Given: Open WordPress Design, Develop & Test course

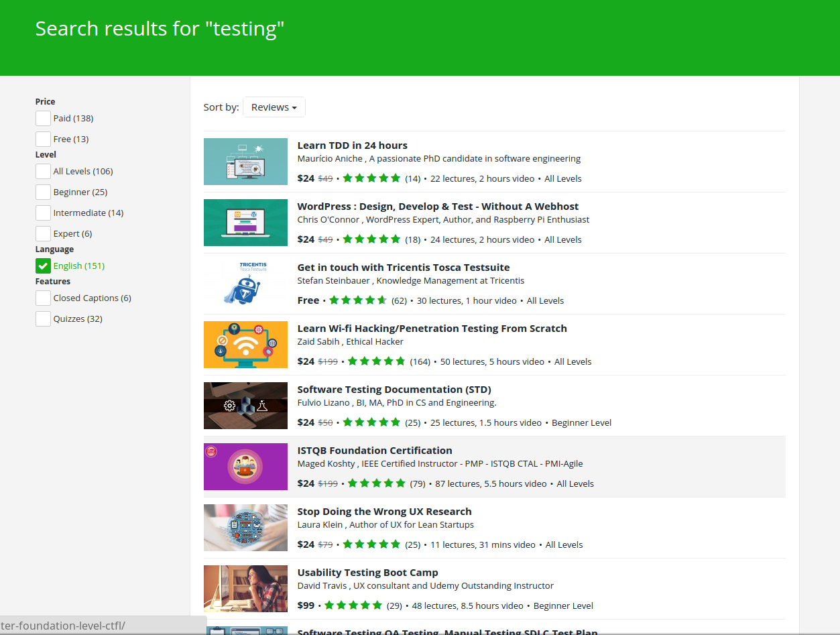Looking at the screenshot, I should point(438,207).
